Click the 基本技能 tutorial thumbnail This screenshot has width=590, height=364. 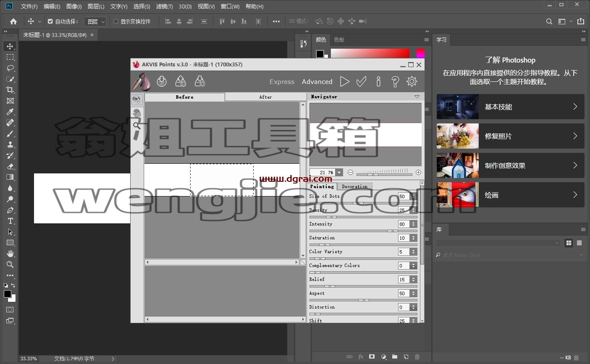pos(458,107)
